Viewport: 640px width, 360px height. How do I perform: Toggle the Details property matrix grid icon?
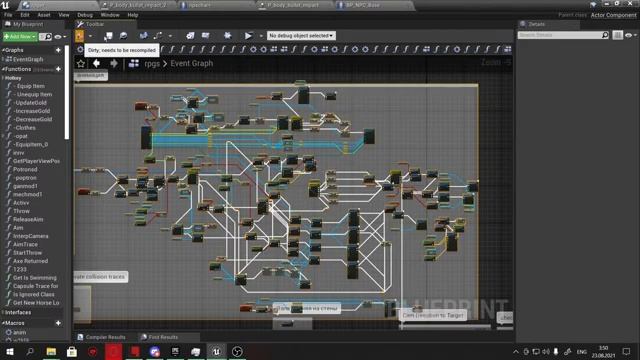click(x=618, y=36)
